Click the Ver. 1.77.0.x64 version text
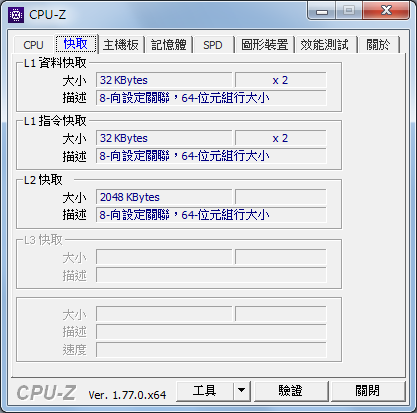The width and height of the screenshot is (417, 413). (127, 395)
